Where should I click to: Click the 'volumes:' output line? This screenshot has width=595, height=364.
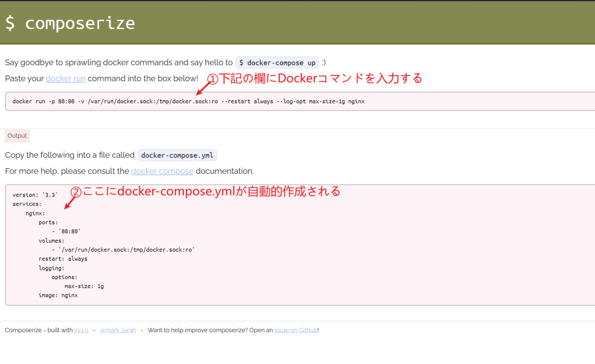52,241
